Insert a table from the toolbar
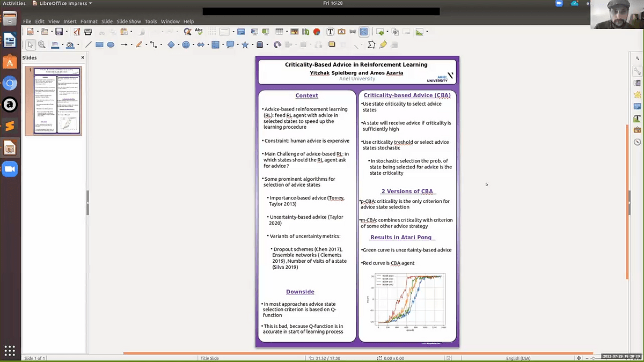Image resolution: width=644 pixels, height=362 pixels. point(280,32)
